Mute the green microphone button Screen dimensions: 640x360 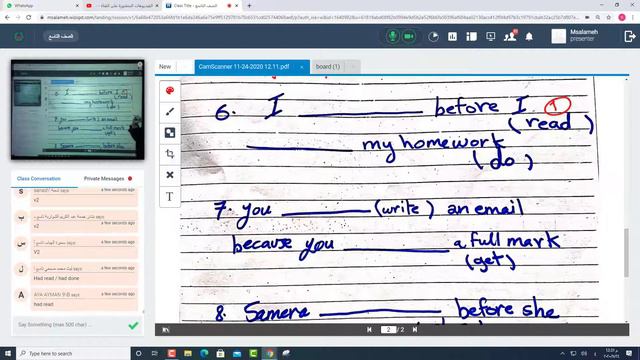(393, 36)
